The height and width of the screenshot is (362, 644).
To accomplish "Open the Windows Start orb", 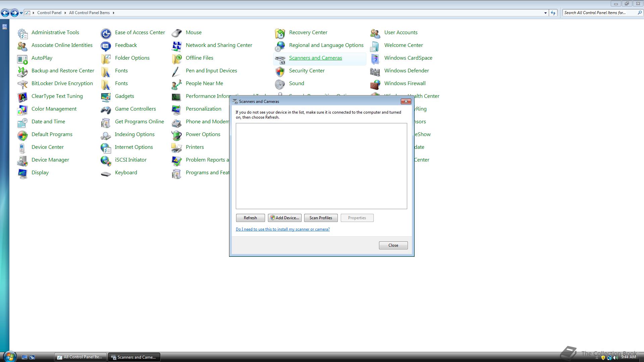I will click(9, 357).
